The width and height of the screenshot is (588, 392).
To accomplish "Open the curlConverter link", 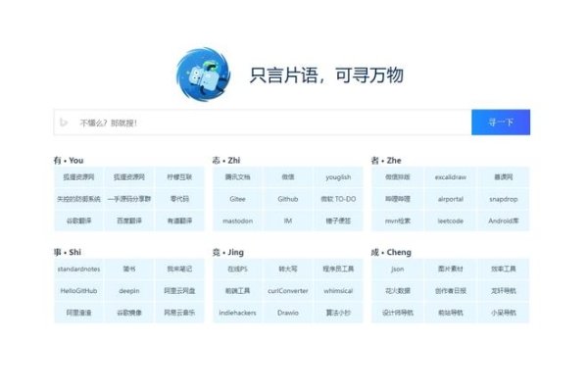I will 288,291.
